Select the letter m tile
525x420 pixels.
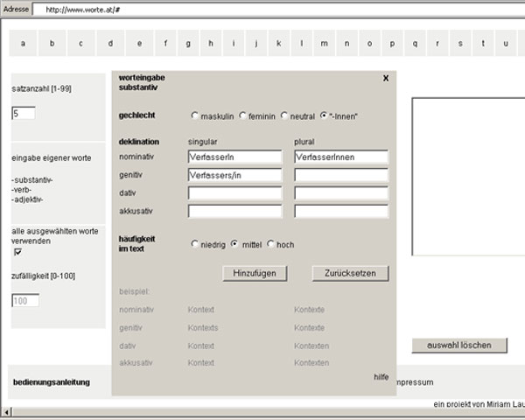pos(324,43)
